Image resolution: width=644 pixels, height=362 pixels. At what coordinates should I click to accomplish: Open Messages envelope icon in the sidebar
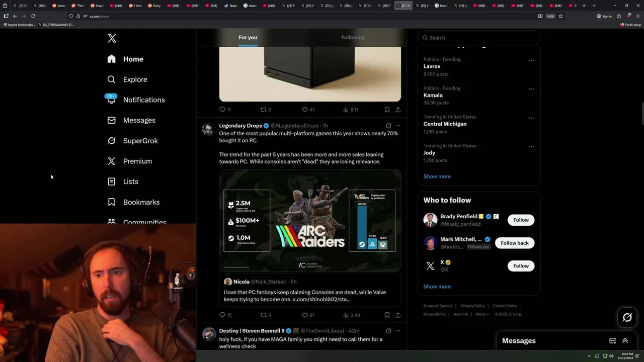112,120
